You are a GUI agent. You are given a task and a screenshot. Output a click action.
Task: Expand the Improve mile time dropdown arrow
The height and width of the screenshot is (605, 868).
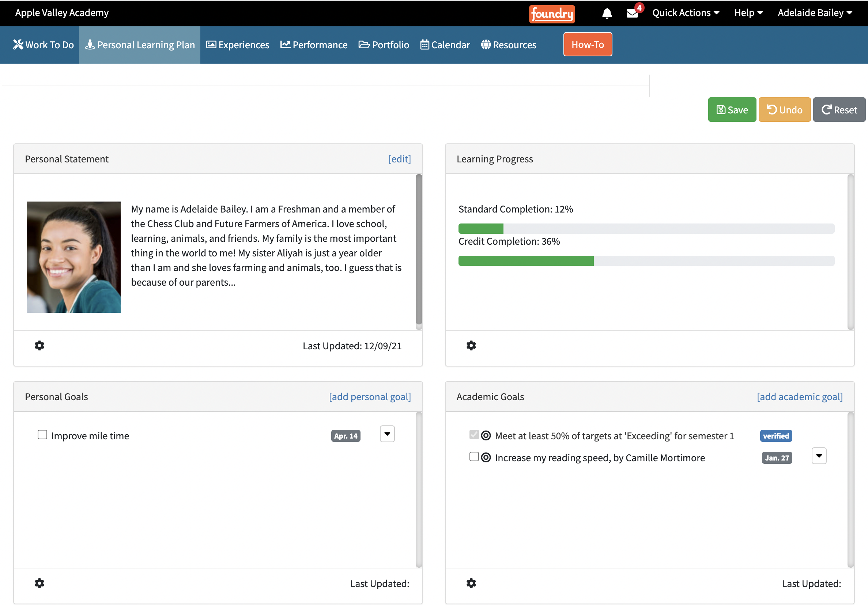pos(387,434)
